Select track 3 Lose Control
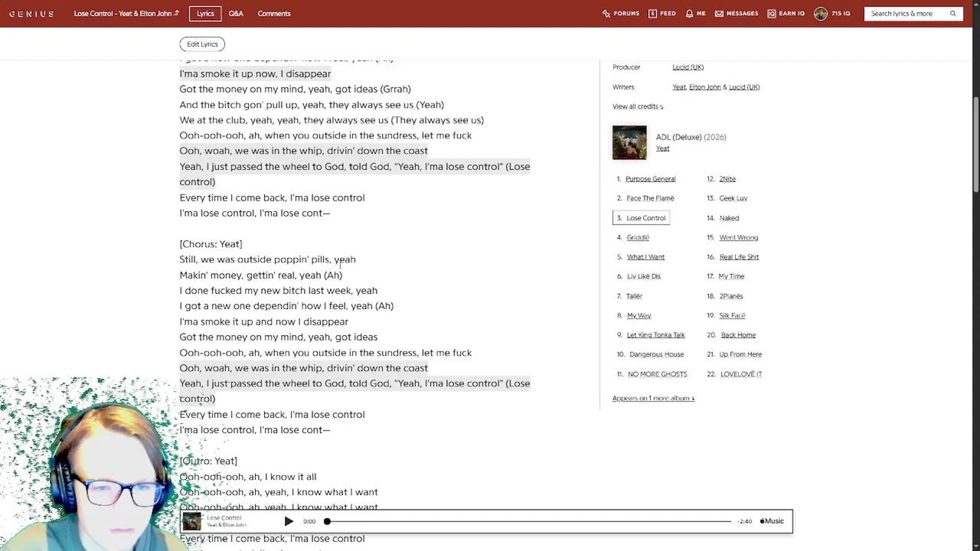This screenshot has width=980, height=551. [x=641, y=218]
